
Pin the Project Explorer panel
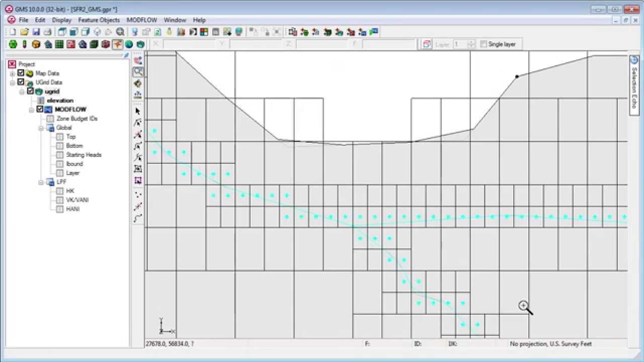pos(126,56)
